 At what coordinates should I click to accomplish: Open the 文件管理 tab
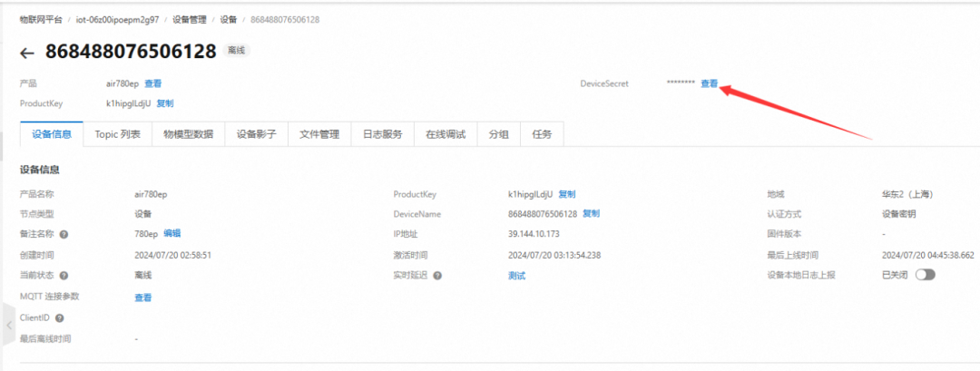click(319, 134)
